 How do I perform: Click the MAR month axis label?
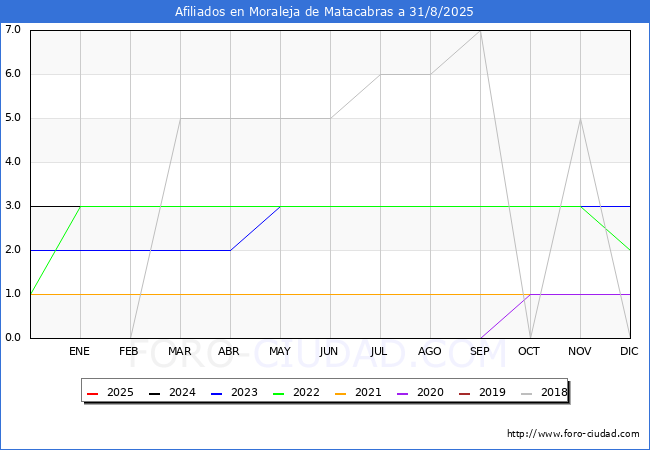pos(179,351)
